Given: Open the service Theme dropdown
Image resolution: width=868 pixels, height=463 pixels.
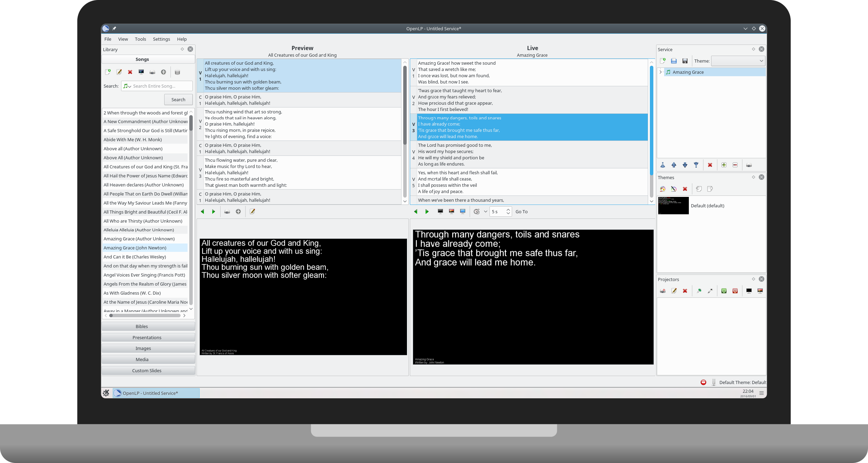Looking at the screenshot, I should [x=738, y=61].
